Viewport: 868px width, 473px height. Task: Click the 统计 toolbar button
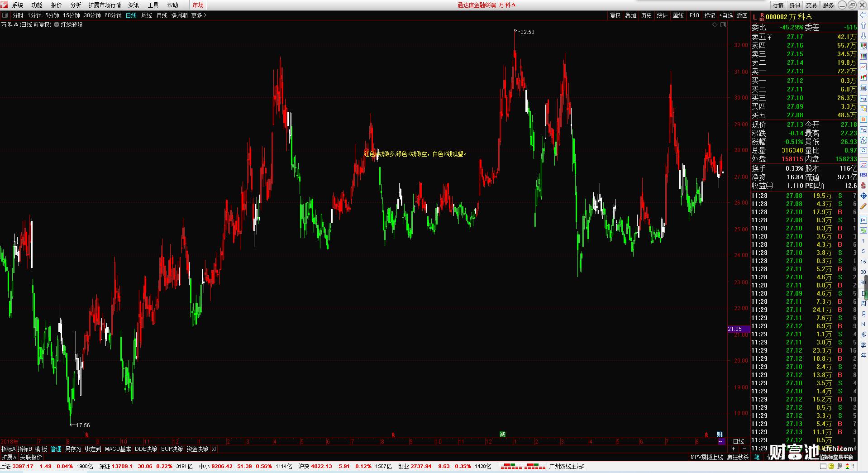[662, 15]
